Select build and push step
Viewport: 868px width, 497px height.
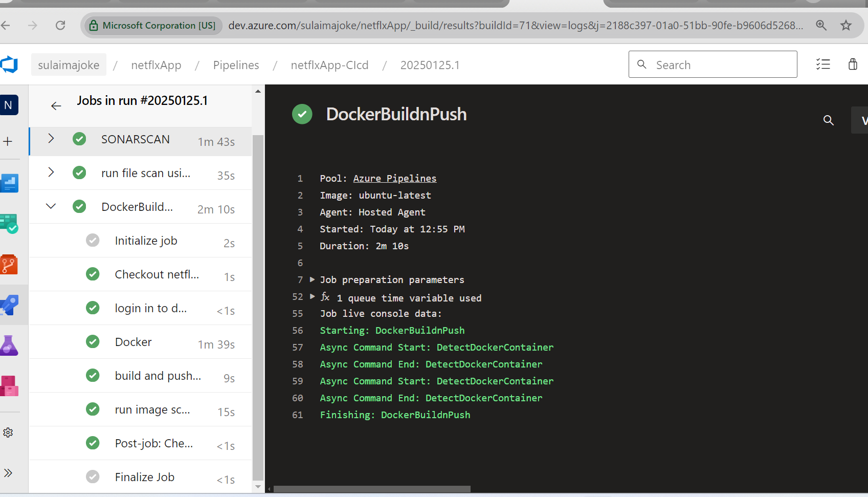pos(141,376)
